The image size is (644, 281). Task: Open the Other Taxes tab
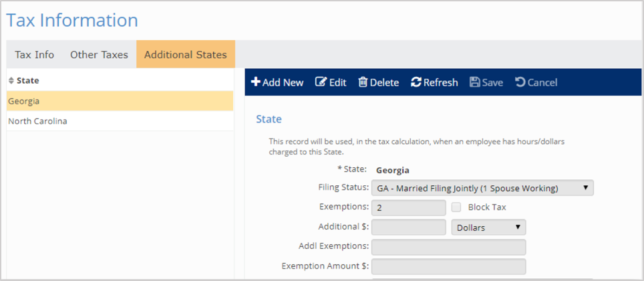pyautogui.click(x=99, y=55)
